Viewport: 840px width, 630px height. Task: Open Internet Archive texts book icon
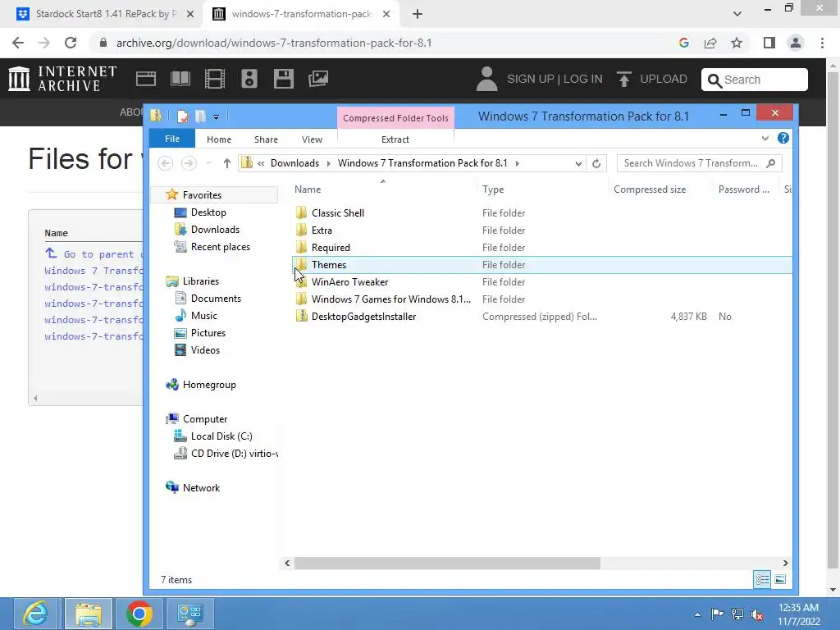pos(180,79)
